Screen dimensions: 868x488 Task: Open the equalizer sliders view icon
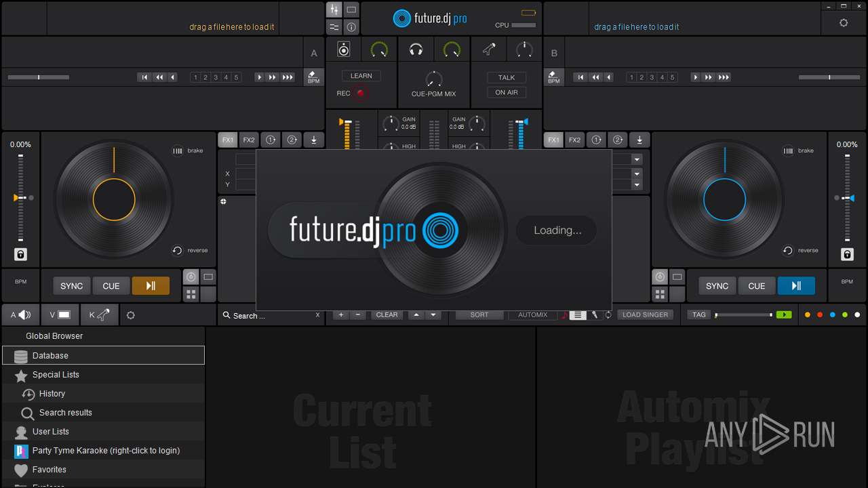[x=334, y=27]
